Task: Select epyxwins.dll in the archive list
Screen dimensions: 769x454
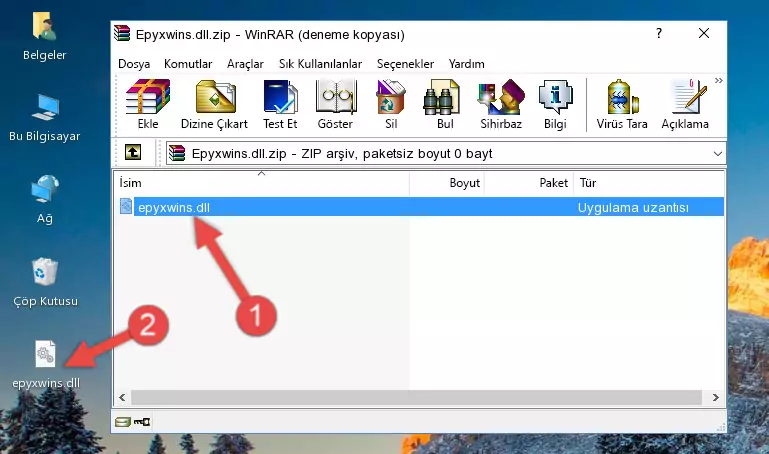Action: pyautogui.click(x=174, y=207)
